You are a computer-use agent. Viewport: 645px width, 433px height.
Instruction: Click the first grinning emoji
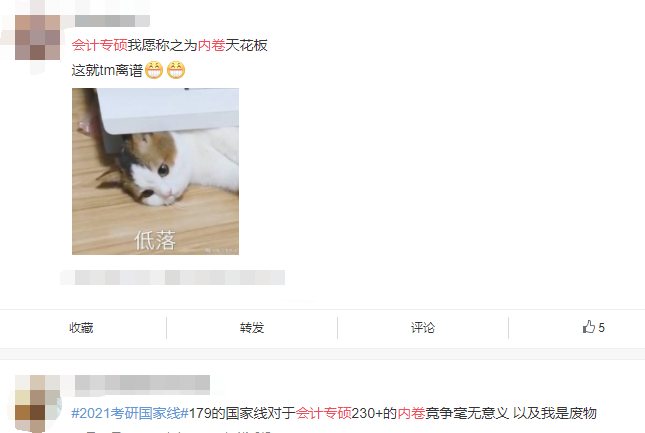[x=154, y=70]
